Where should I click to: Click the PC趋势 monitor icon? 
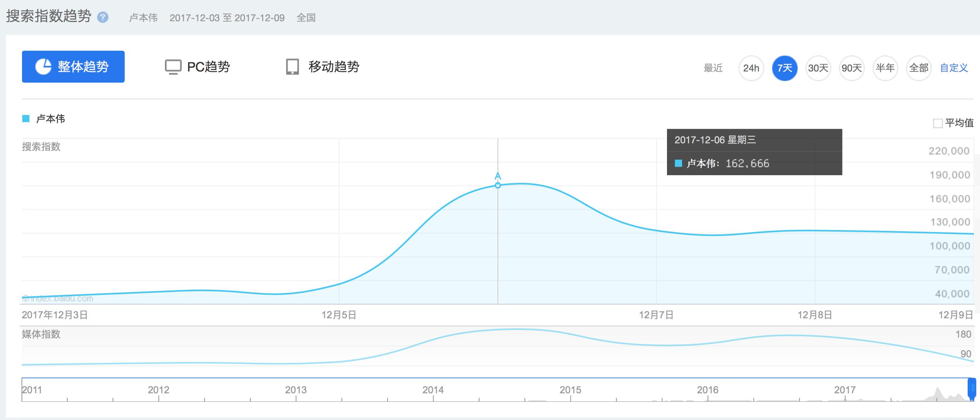(x=173, y=67)
